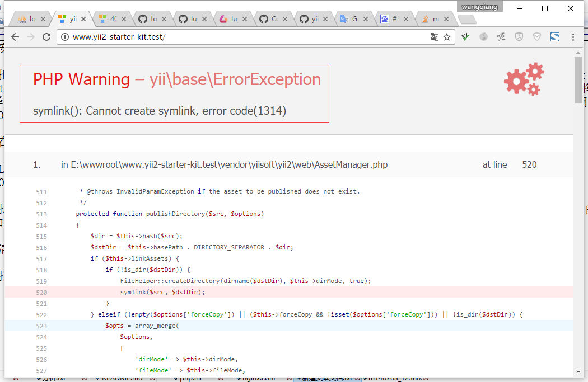This screenshot has height=382, width=588.
Task: Click the browser back arrow
Action: pos(15,37)
